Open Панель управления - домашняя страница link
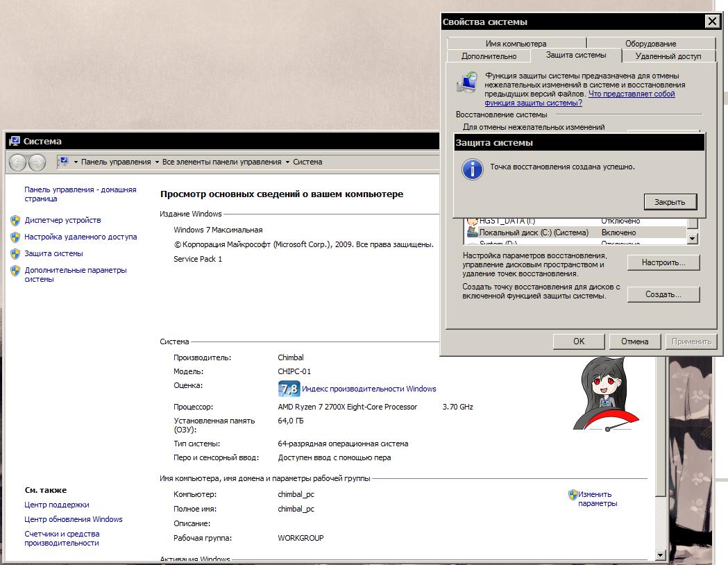This screenshot has height=565, width=728. pyautogui.click(x=81, y=194)
